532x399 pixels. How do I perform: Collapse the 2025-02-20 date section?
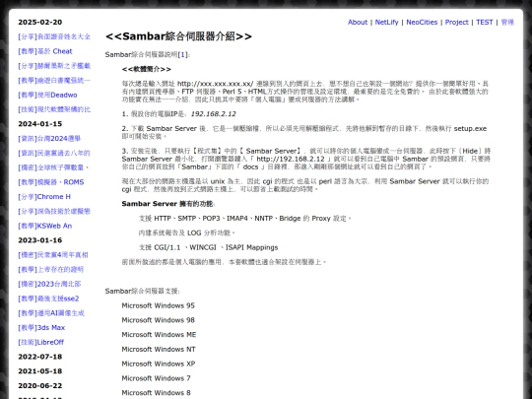pos(40,22)
